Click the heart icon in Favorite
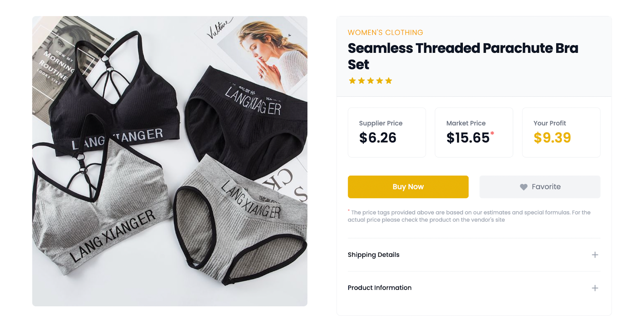 [x=523, y=187]
